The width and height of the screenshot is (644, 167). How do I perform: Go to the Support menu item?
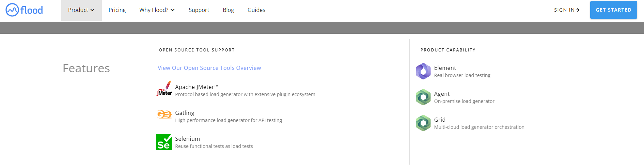199,10
